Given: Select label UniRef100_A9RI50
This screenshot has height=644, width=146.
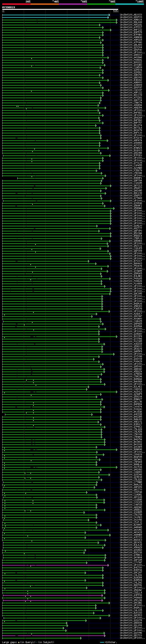Looking at the screenshot, I should 131,75.
